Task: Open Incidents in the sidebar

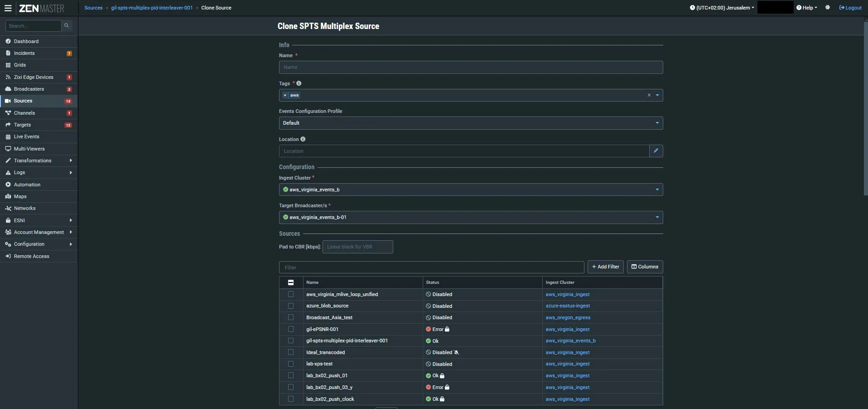Action: coord(39,53)
